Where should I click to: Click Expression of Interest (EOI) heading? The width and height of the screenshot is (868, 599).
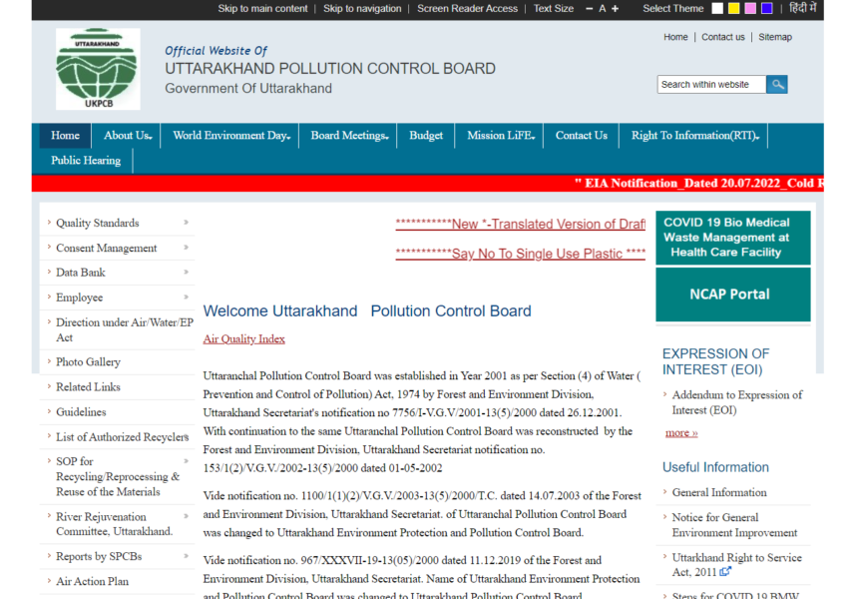(715, 361)
